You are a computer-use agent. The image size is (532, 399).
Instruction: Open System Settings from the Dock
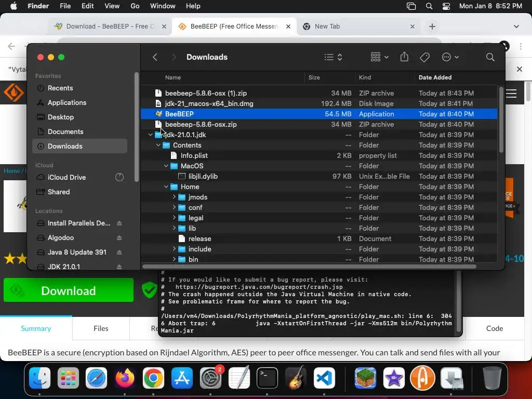pyautogui.click(x=210, y=378)
